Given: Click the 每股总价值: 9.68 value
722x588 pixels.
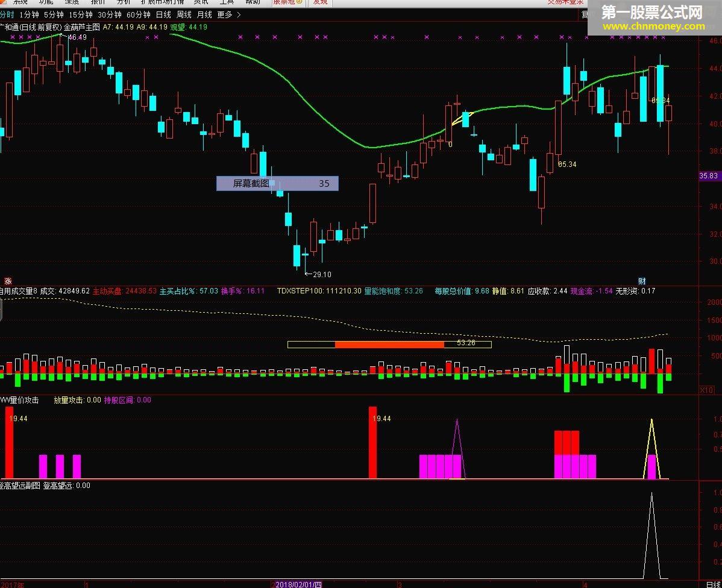Looking at the screenshot, I should [462, 291].
